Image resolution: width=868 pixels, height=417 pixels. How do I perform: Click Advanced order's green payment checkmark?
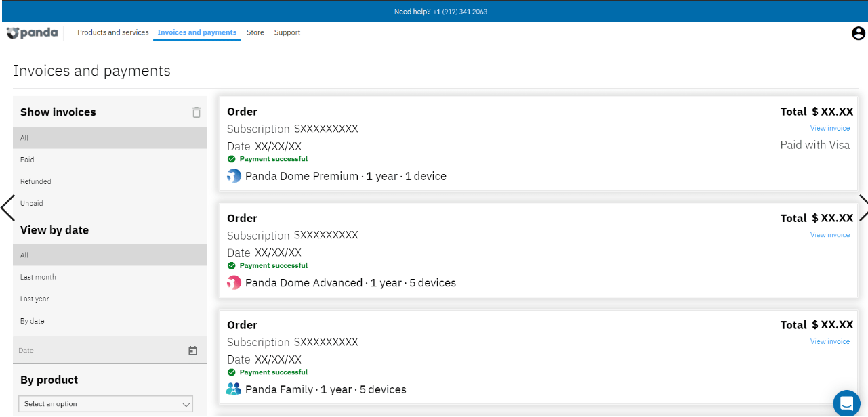pos(231,265)
